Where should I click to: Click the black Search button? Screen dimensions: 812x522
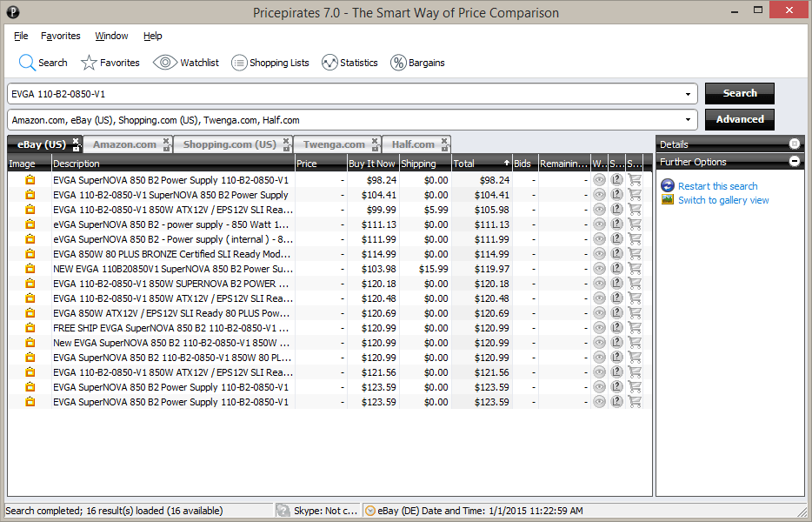click(740, 93)
